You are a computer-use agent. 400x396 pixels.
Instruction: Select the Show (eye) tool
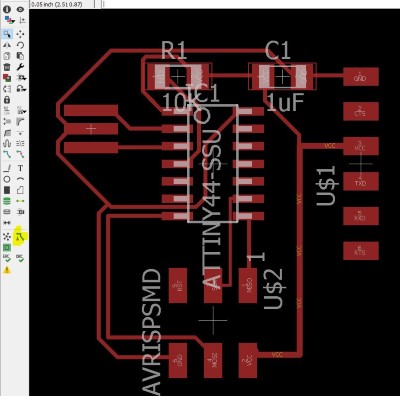click(x=21, y=9)
